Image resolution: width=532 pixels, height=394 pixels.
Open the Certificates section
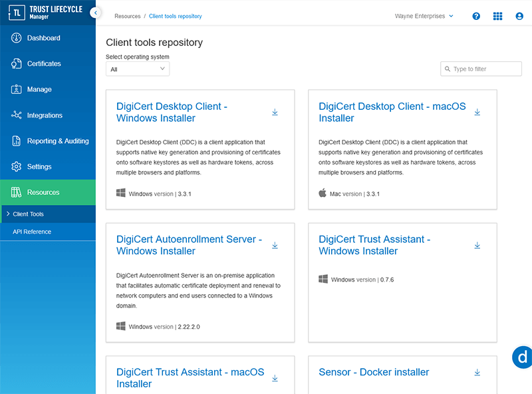coord(48,63)
